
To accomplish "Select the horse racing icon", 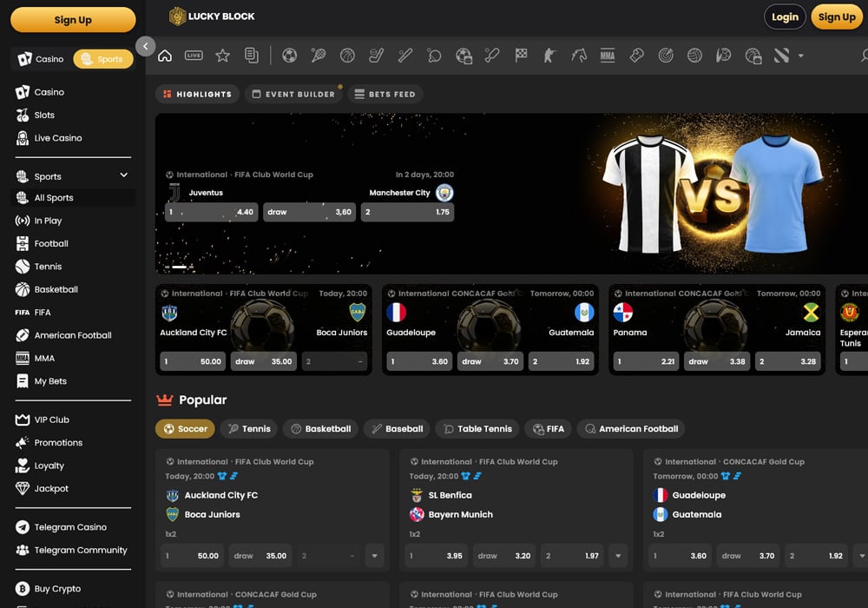I will pyautogui.click(x=579, y=56).
